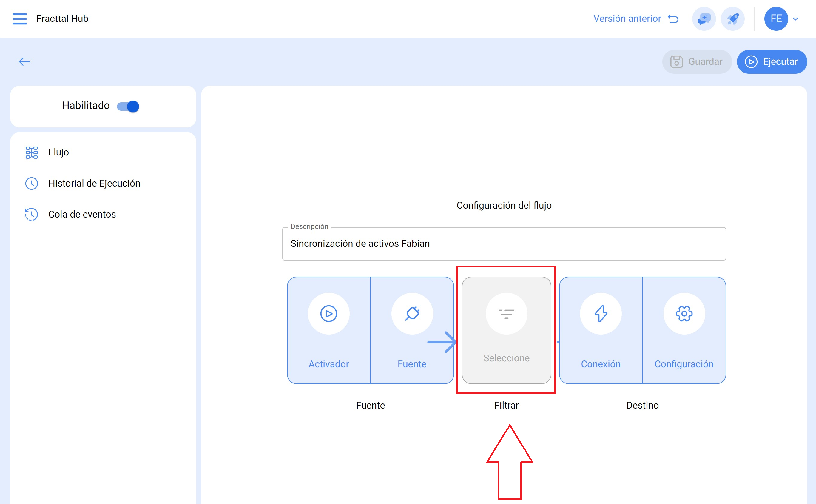Click the Ejecutar button
This screenshot has height=504, width=816.
pos(772,62)
